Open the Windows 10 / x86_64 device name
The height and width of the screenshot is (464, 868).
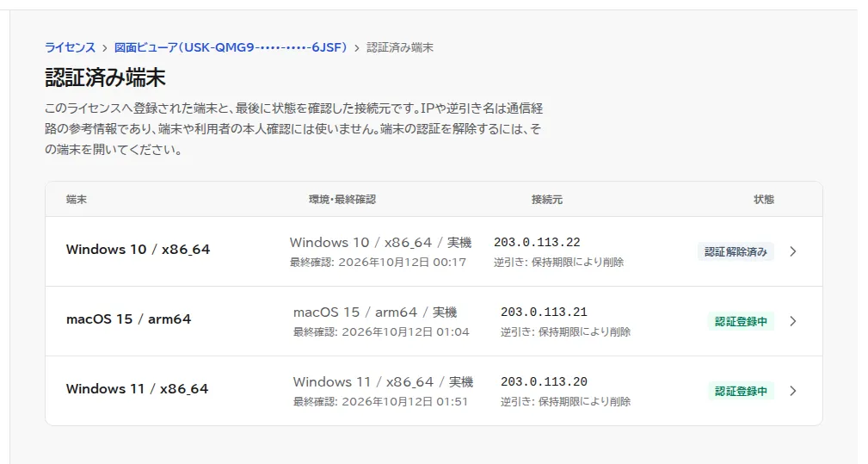138,250
